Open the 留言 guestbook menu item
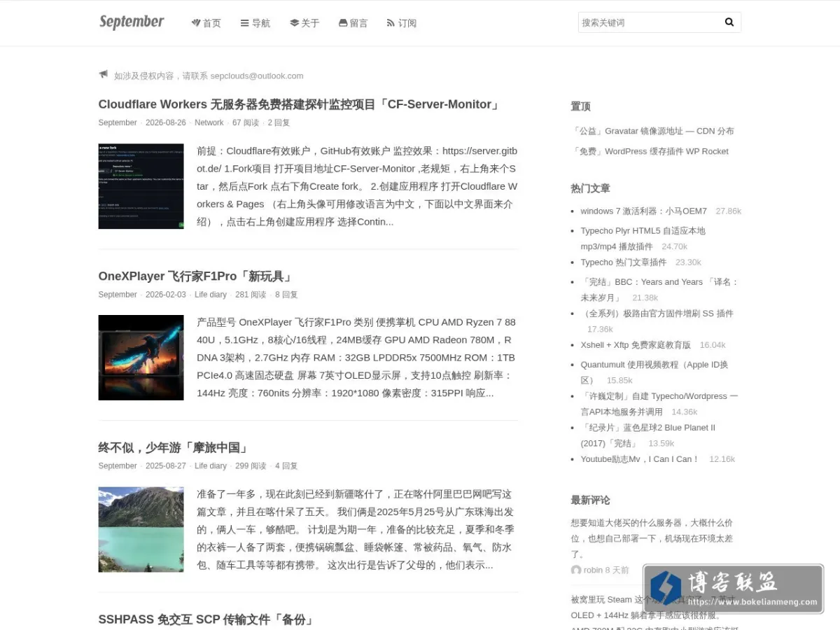840x630 pixels. (x=353, y=23)
